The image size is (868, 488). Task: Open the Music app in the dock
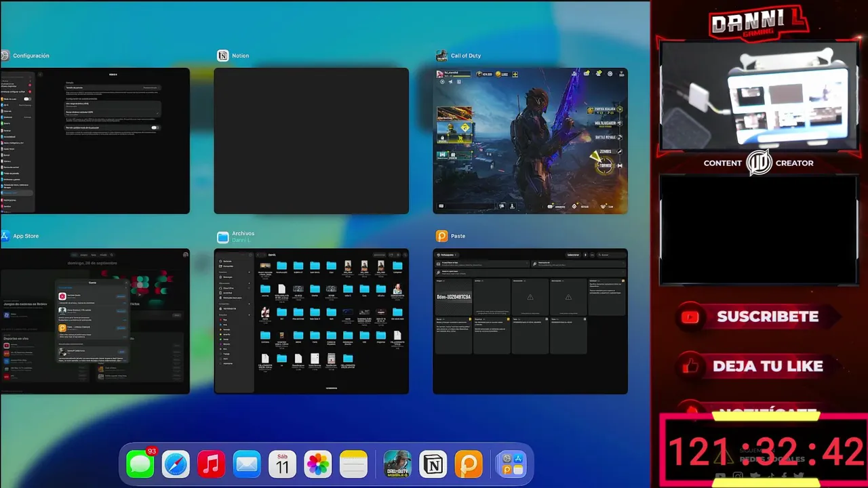point(212,465)
